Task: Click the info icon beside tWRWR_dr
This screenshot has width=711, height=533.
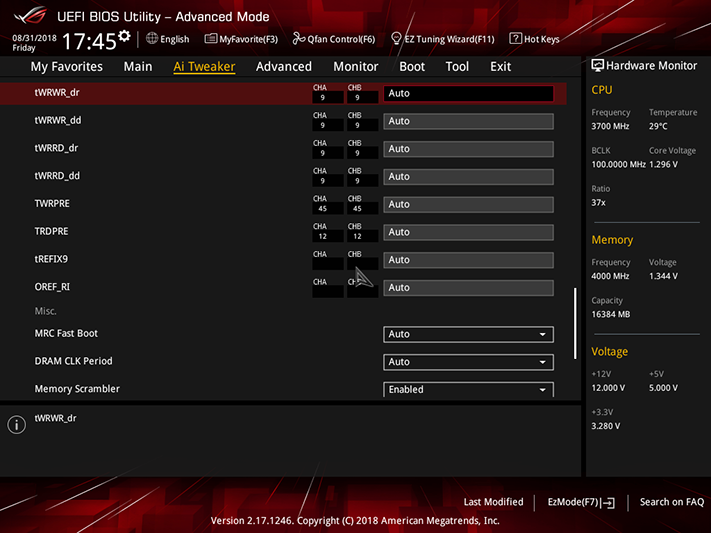Action: [x=17, y=425]
